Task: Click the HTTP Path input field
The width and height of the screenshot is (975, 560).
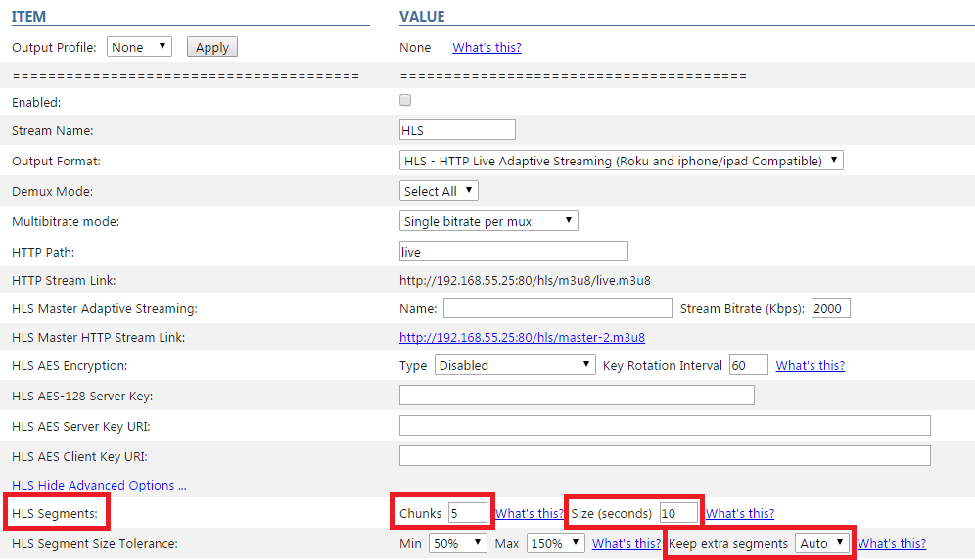Action: (x=514, y=252)
